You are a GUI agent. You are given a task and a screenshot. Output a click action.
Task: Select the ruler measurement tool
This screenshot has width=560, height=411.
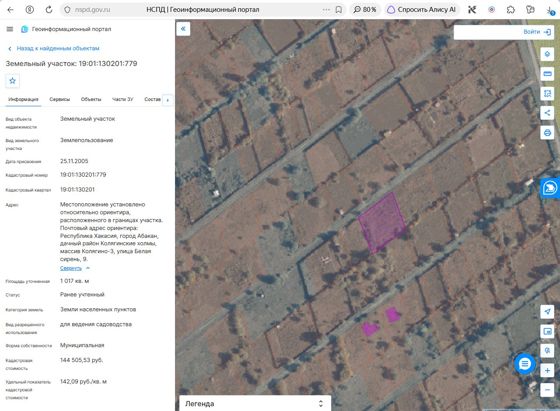pyautogui.click(x=547, y=74)
